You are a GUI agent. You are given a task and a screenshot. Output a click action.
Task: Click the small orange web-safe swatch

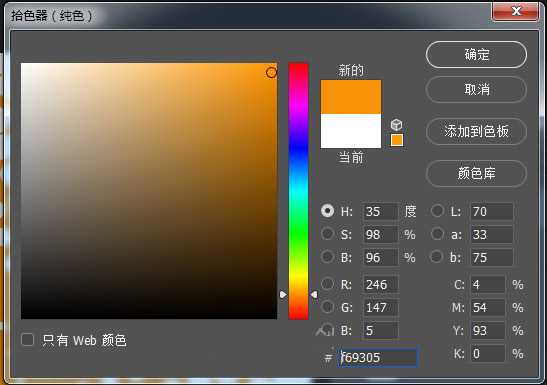click(x=397, y=140)
